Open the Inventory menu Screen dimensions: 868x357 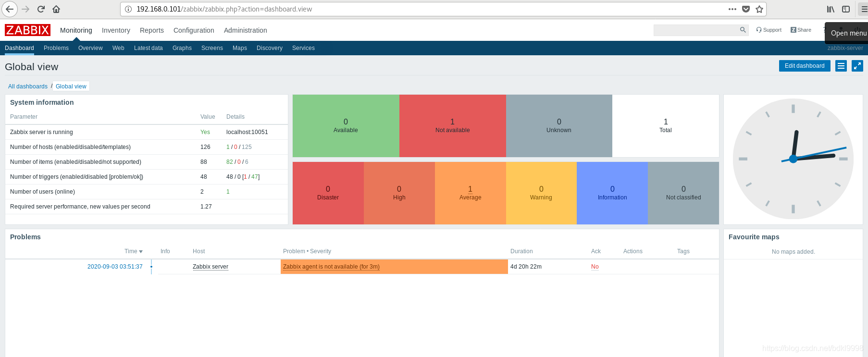pyautogui.click(x=116, y=30)
